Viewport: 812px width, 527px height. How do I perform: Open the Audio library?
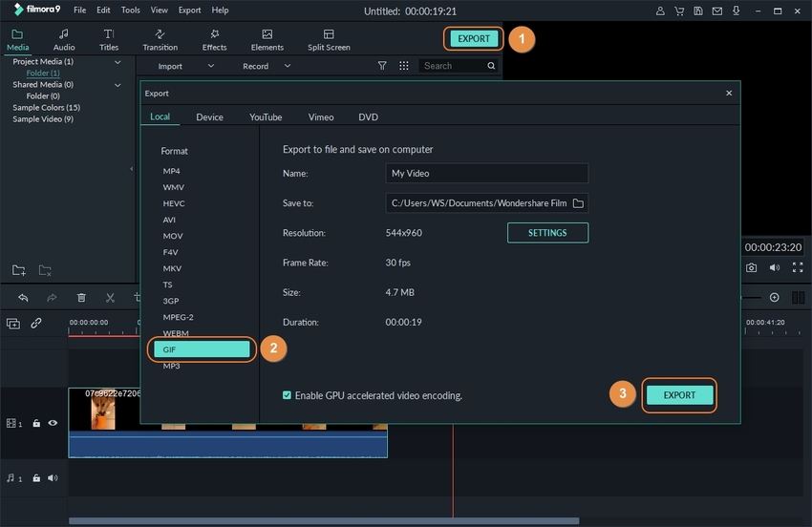64,40
